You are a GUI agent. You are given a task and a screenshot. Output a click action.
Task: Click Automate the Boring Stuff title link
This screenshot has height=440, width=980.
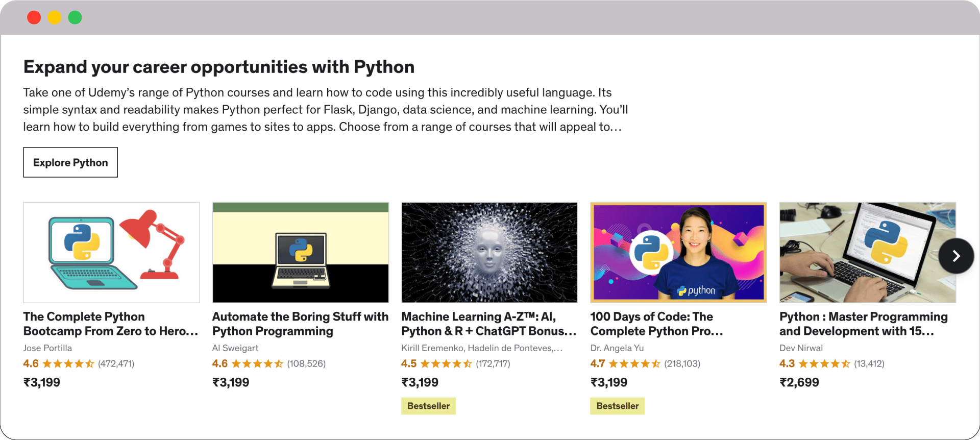(300, 324)
